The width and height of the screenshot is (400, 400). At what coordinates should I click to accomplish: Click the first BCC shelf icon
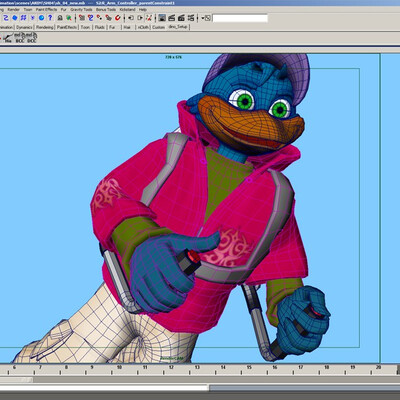click(x=20, y=37)
